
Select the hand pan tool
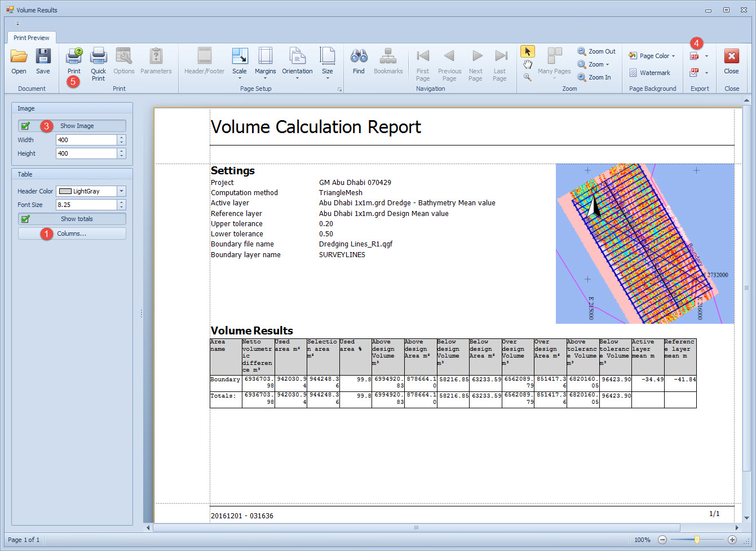coord(527,64)
